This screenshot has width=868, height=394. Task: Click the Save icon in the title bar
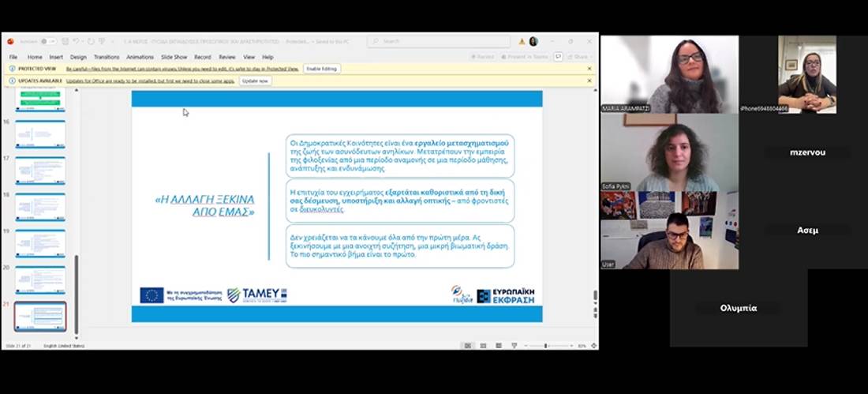pos(65,41)
